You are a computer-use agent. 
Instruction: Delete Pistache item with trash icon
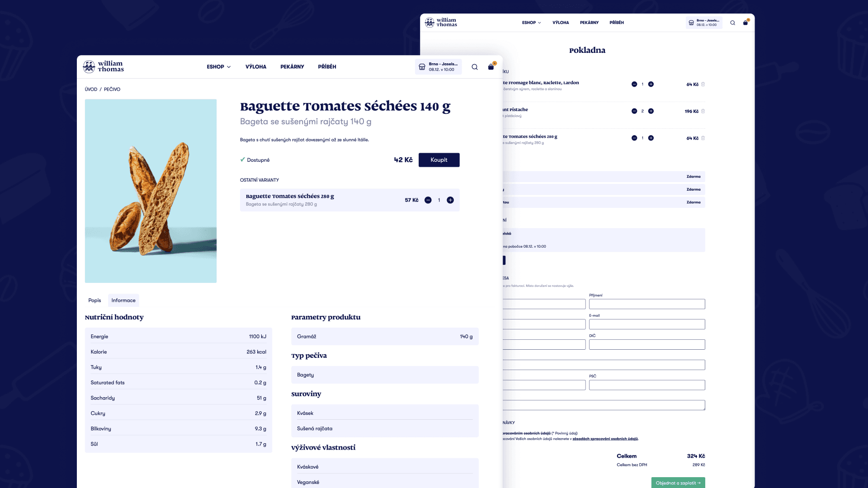coord(703,111)
